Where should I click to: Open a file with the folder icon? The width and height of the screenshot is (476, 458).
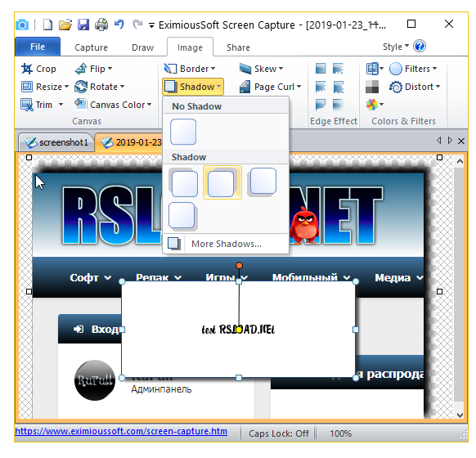pyautogui.click(x=65, y=25)
